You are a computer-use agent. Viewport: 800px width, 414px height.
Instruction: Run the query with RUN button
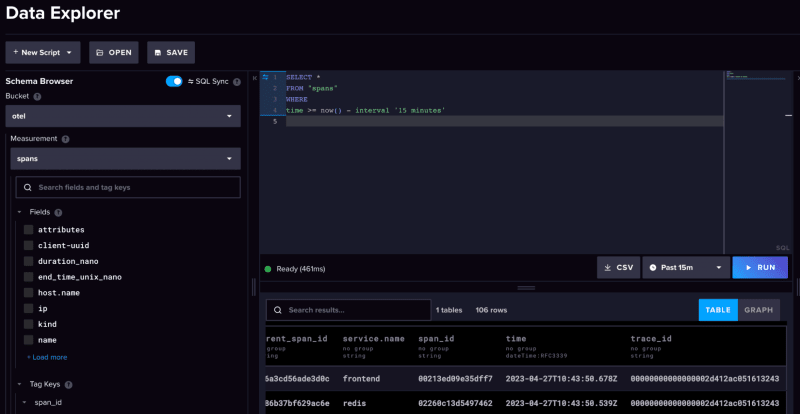click(760, 267)
